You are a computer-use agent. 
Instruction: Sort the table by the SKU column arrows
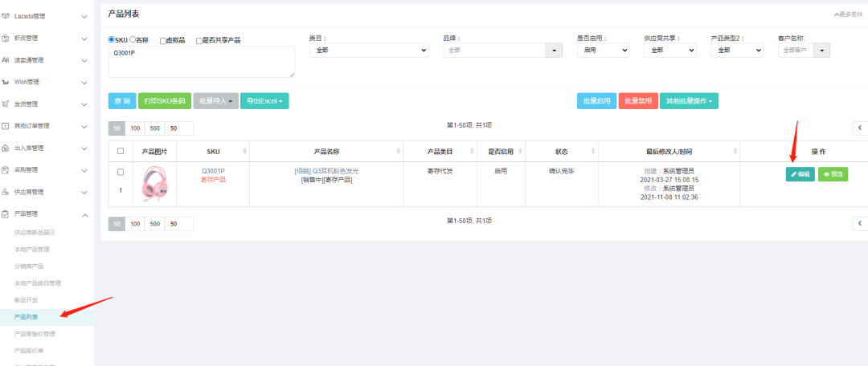pos(244,152)
